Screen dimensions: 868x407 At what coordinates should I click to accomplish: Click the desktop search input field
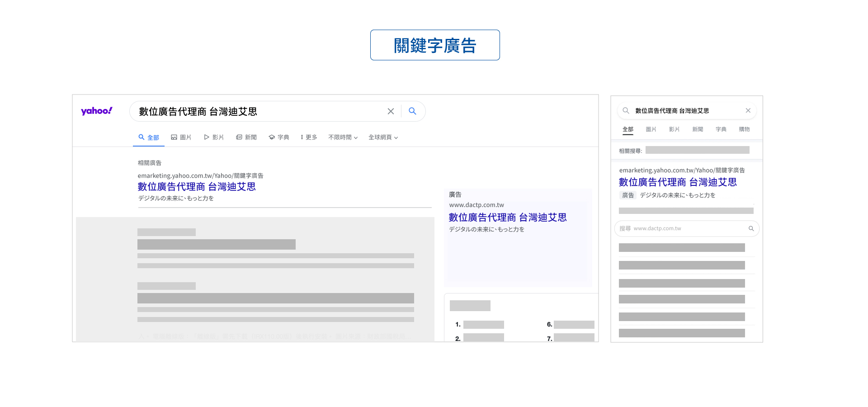click(258, 112)
